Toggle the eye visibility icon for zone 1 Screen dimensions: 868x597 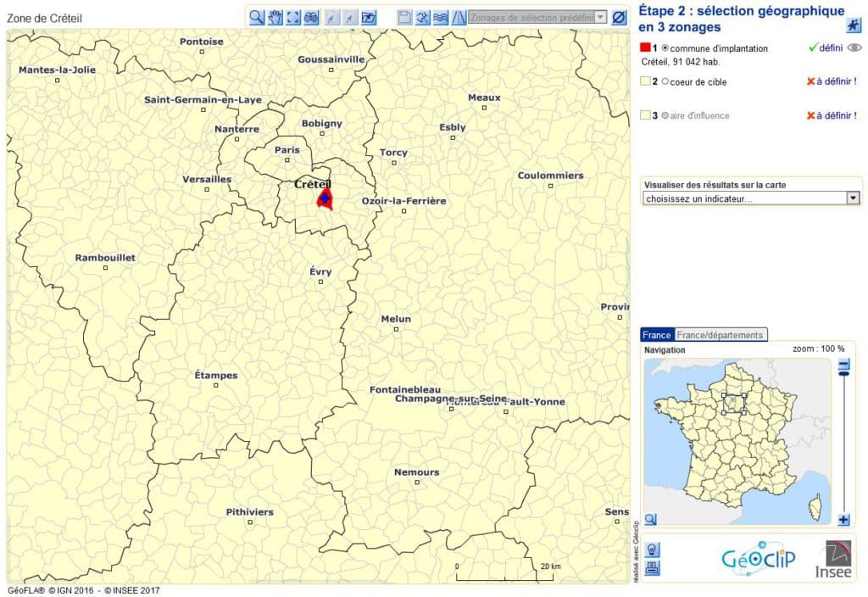[x=854, y=48]
